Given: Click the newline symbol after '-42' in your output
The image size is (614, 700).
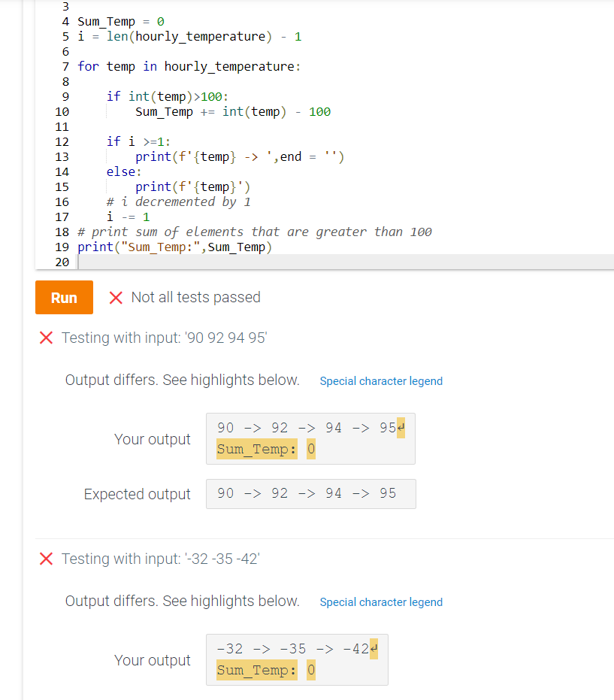Looking at the screenshot, I should pyautogui.click(x=374, y=647).
